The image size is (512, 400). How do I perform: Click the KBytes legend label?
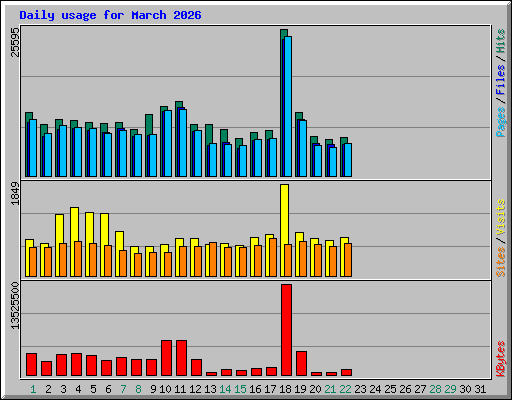click(x=500, y=359)
